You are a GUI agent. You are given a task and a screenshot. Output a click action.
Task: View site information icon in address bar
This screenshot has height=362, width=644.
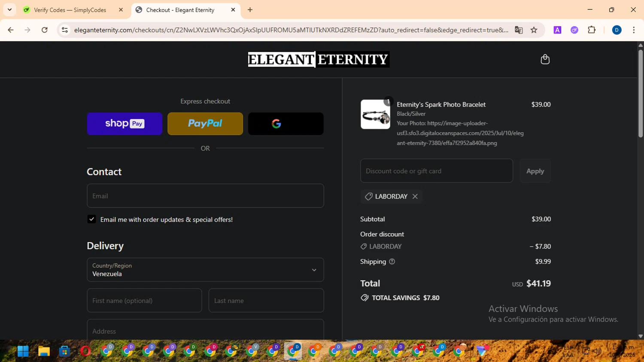click(65, 30)
